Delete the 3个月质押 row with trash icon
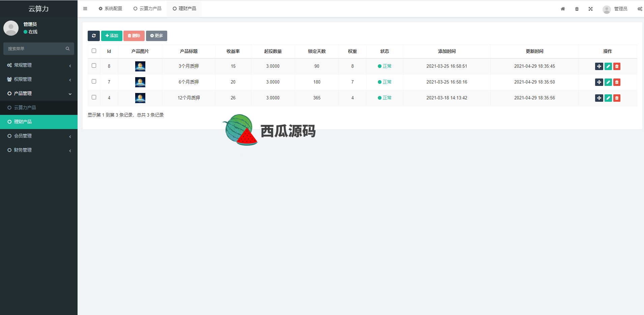The height and width of the screenshot is (315, 644). 617,66
